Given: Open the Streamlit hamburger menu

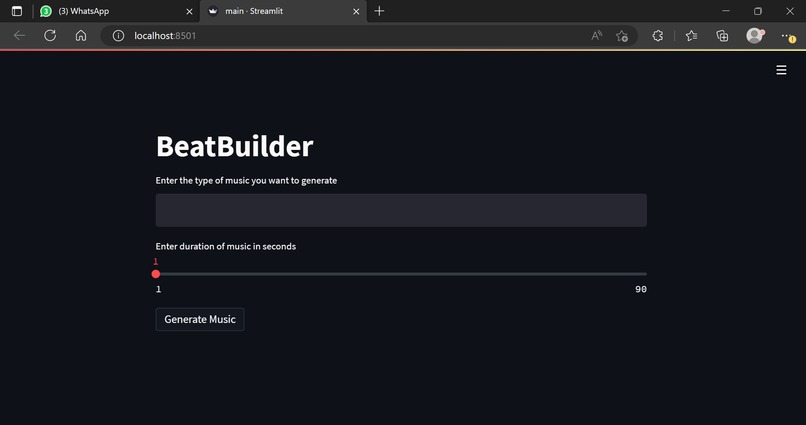Looking at the screenshot, I should point(781,70).
